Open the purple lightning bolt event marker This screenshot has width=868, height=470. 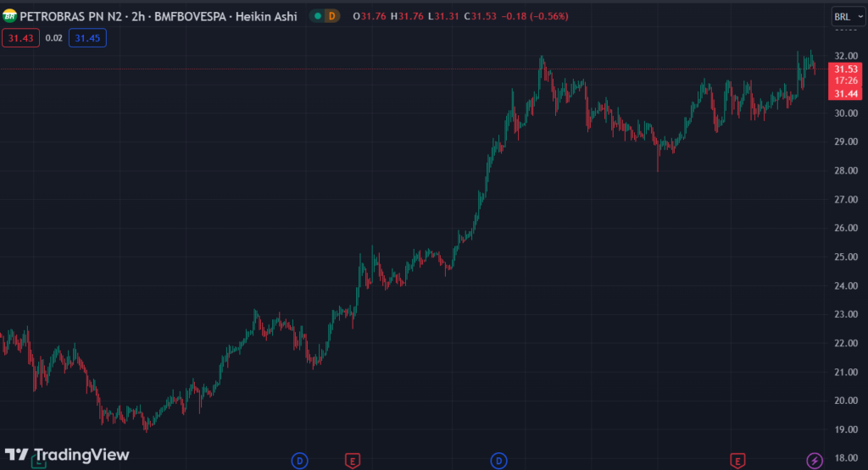click(x=814, y=461)
